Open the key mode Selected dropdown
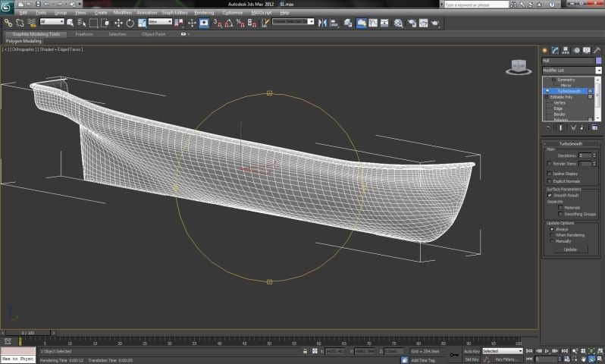Viewport: 605px width, 364px height. coord(503,351)
